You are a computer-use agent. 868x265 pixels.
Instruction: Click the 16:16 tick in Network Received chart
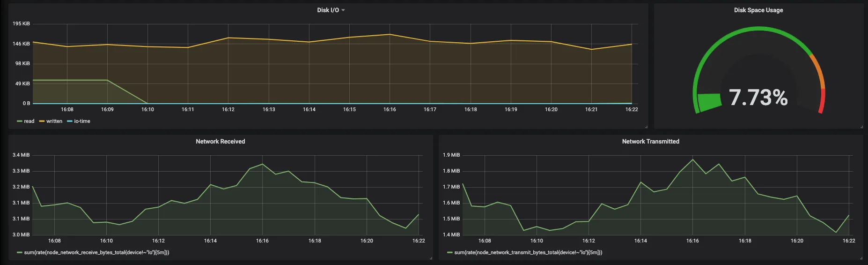262,241
